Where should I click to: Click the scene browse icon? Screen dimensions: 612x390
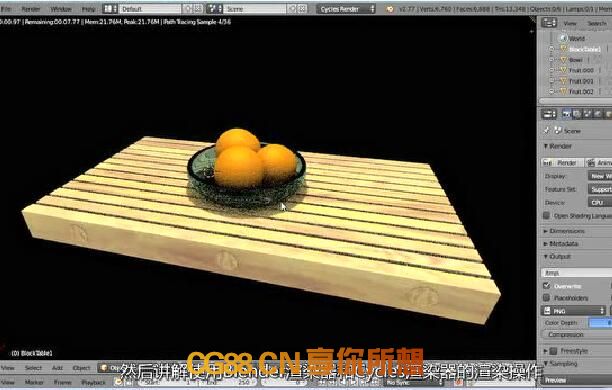213,9
